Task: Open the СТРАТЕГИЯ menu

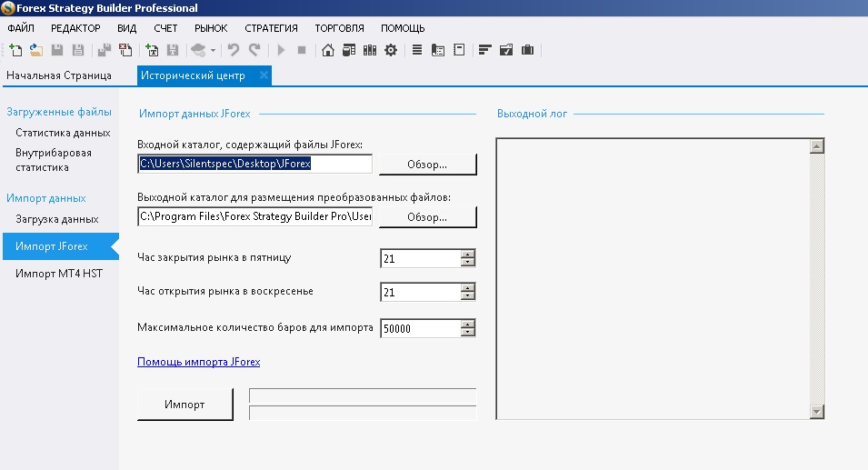Action: [271, 28]
